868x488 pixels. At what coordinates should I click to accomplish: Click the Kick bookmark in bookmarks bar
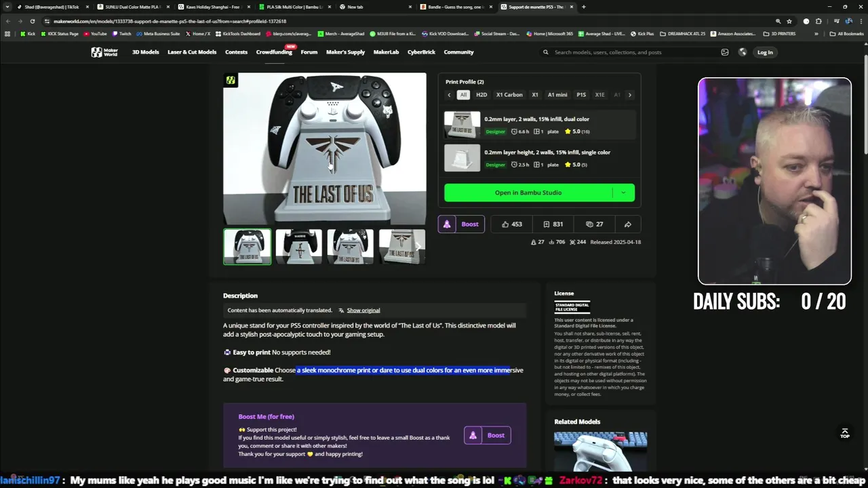[x=28, y=33]
